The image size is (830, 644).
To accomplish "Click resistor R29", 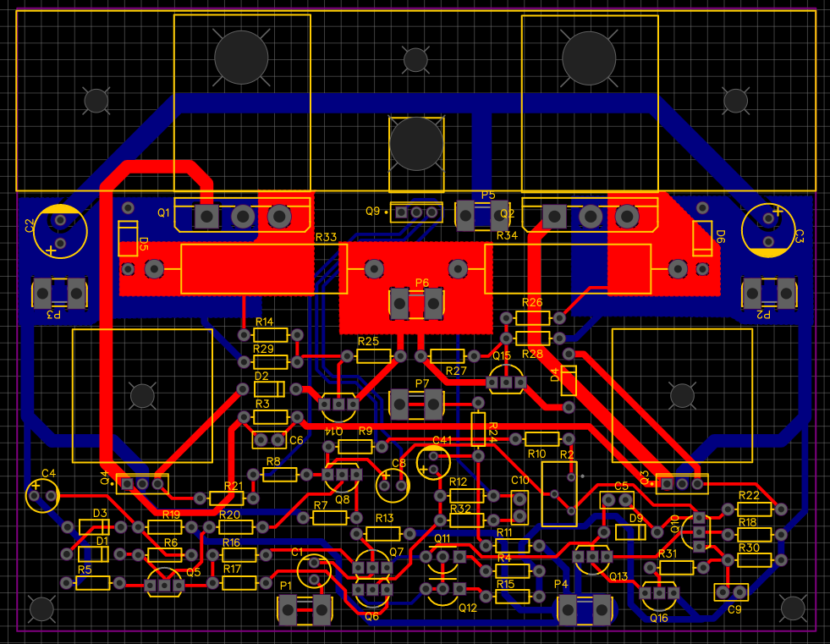I will point(271,362).
